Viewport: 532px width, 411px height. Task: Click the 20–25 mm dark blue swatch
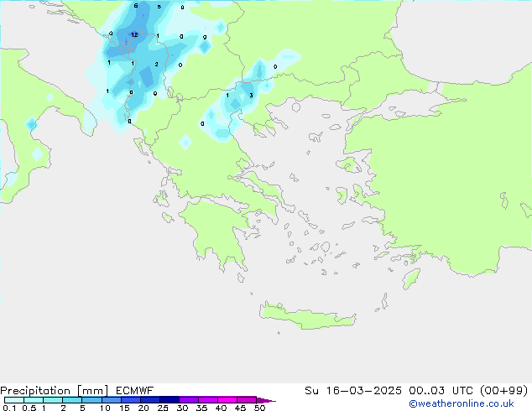(150, 400)
